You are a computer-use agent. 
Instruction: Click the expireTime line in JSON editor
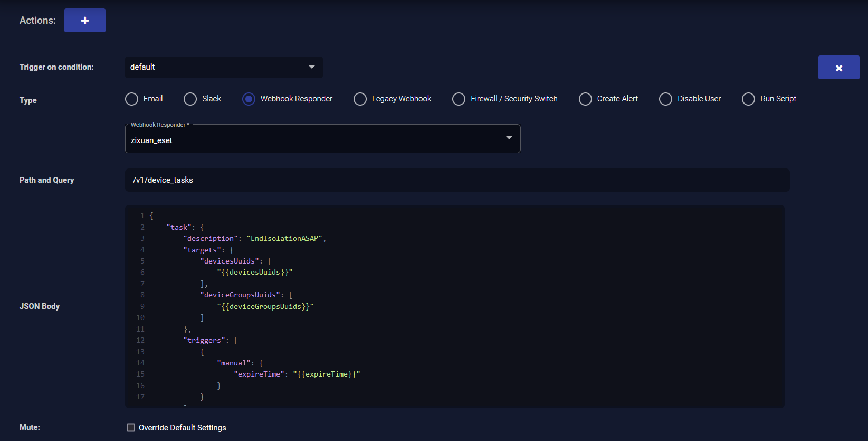(x=298, y=374)
